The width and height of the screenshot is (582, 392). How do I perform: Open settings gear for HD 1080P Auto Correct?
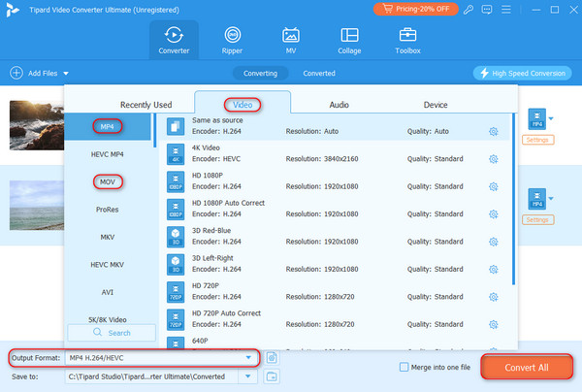pyautogui.click(x=494, y=214)
